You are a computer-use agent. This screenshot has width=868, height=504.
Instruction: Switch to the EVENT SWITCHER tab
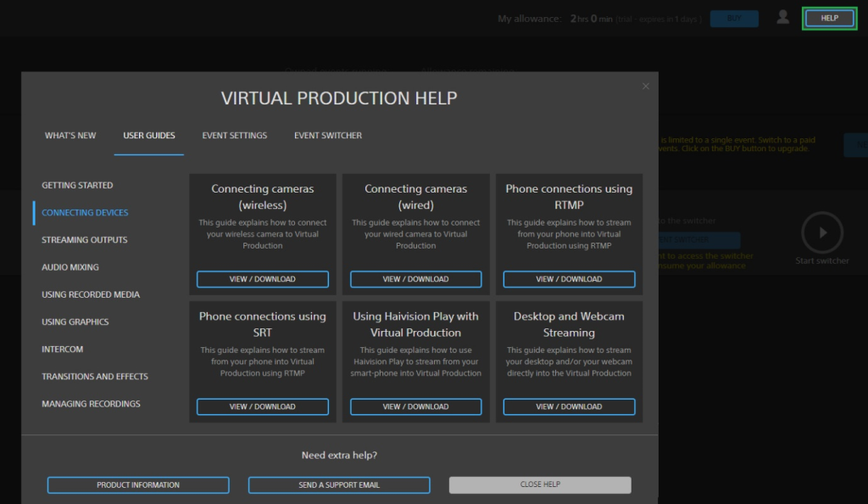point(327,135)
